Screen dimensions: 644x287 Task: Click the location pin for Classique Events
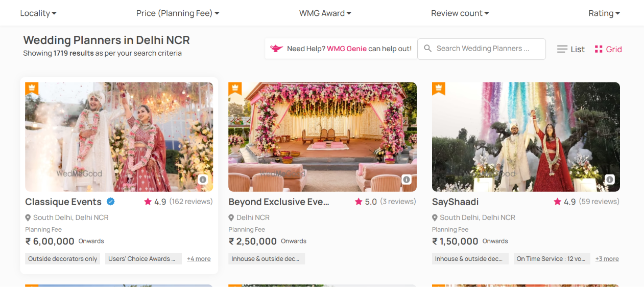(x=28, y=218)
